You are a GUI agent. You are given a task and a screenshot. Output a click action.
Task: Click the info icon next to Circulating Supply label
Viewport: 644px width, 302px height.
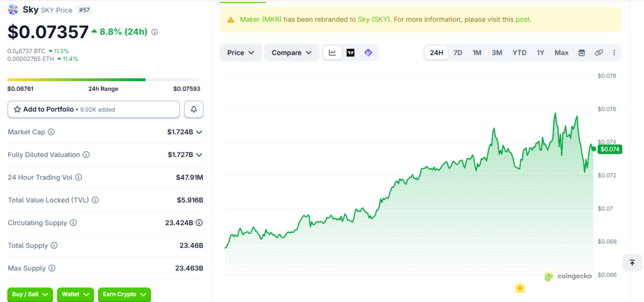click(x=73, y=223)
